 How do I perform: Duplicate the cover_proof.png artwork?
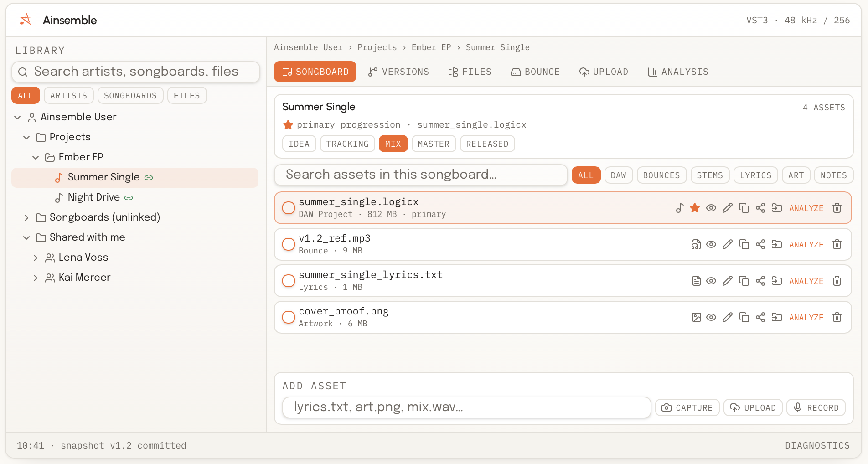tap(744, 318)
